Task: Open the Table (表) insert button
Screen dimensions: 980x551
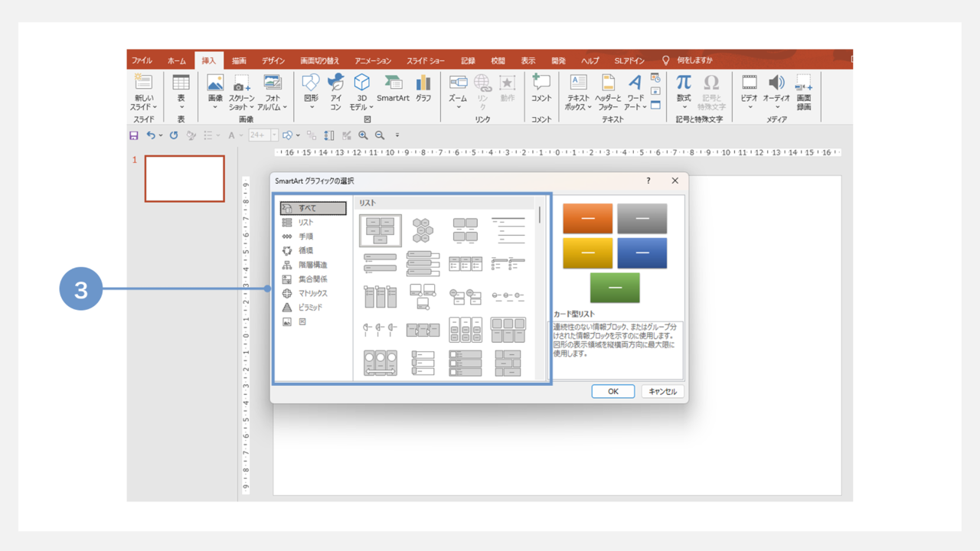Action: click(181, 92)
